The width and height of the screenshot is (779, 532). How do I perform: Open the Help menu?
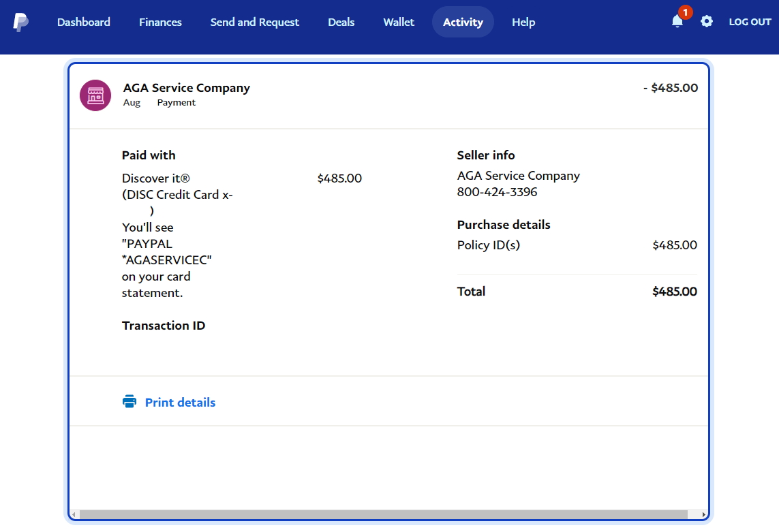coord(523,22)
